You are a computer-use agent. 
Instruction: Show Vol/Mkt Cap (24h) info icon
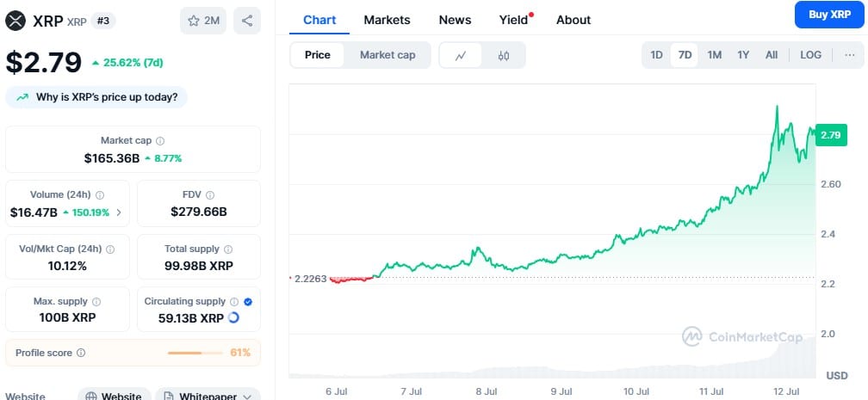click(x=110, y=249)
